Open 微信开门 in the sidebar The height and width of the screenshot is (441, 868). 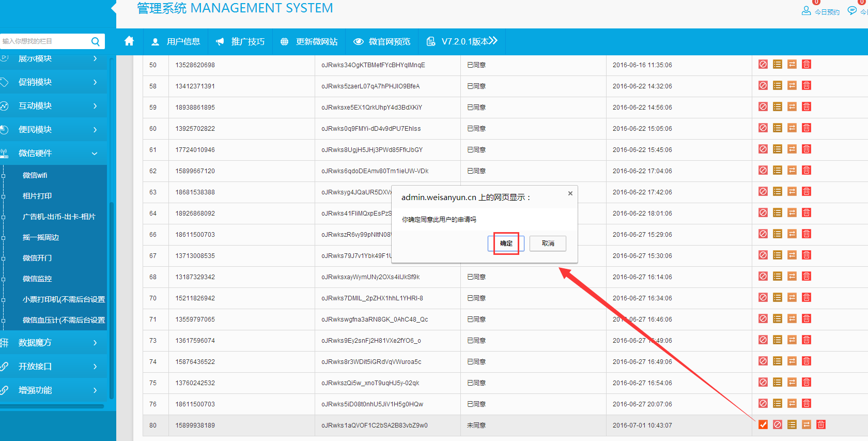click(37, 258)
